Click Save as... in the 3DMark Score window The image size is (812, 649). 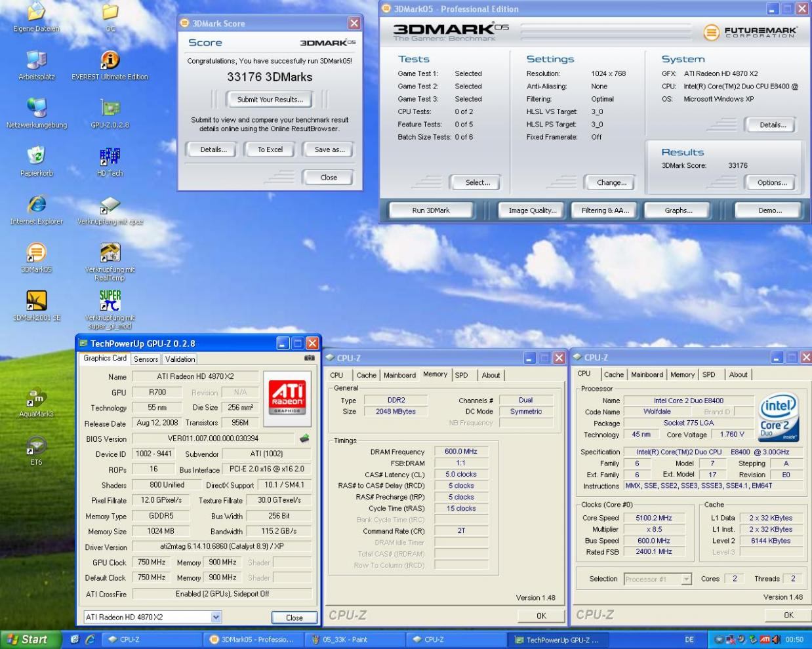click(x=330, y=149)
